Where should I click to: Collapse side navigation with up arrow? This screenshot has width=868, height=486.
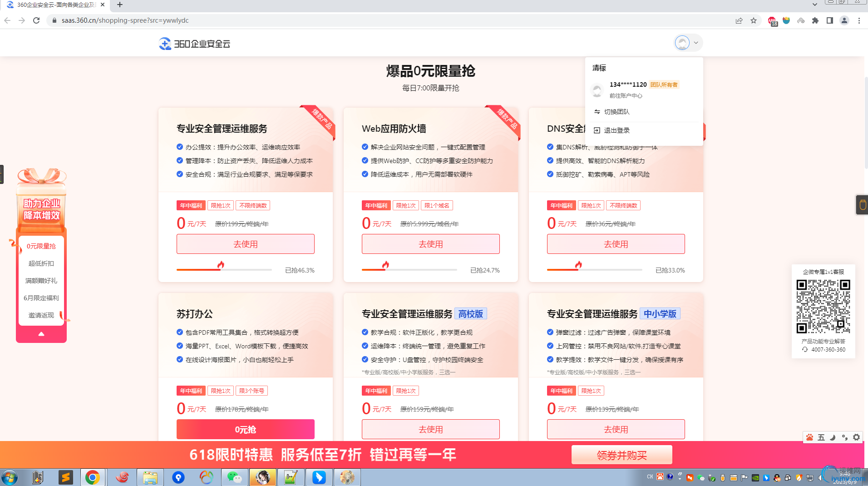(41, 334)
